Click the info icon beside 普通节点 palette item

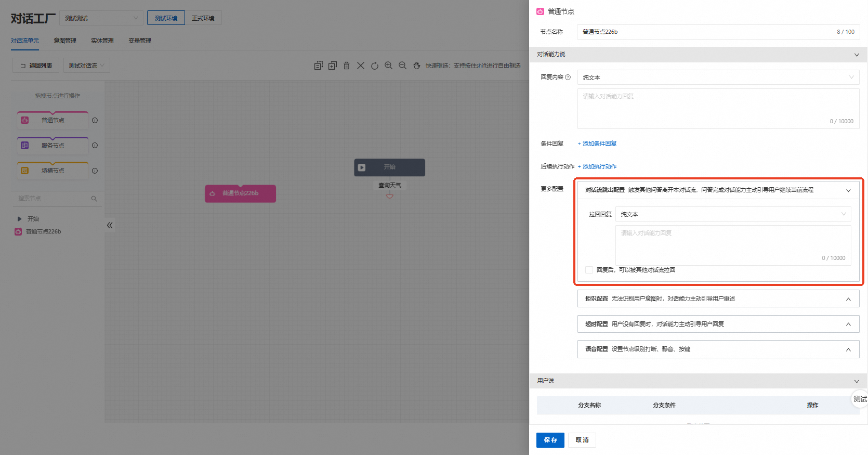point(95,120)
